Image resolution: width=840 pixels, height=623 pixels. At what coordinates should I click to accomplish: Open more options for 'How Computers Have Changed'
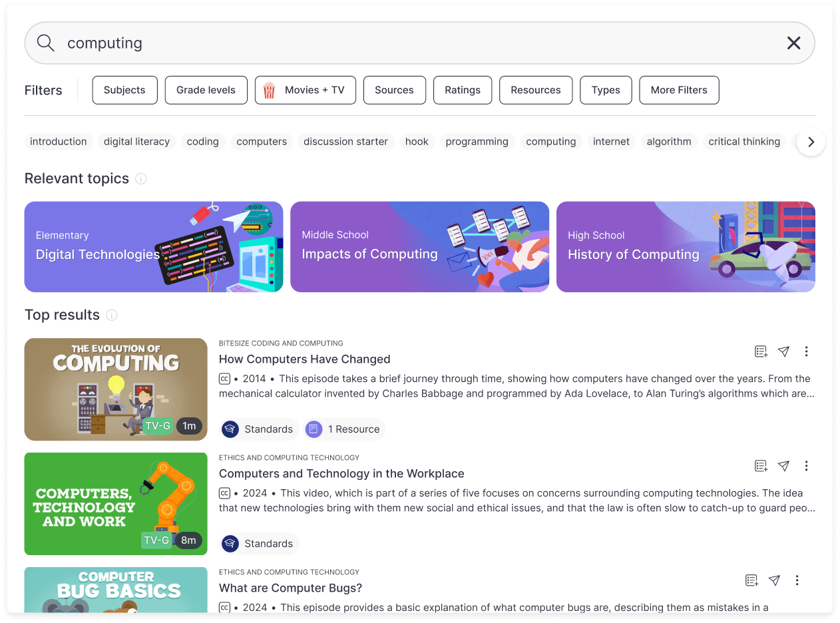[x=806, y=351]
